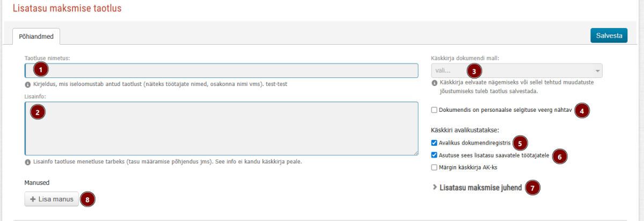
Task: Click the plus icon on Lisa manus
Action: (x=33, y=199)
